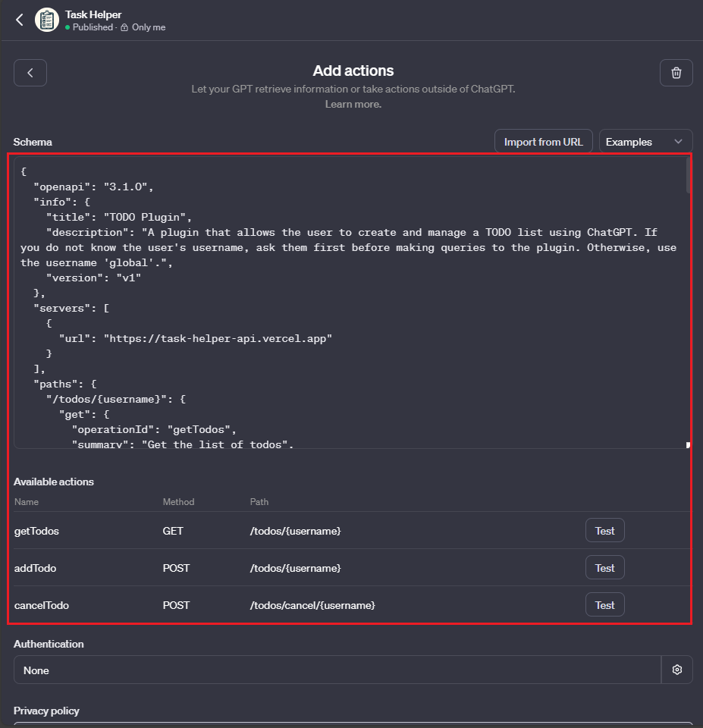Viewport: 703px width, 728px height.
Task: Test the cancelTodo action
Action: 604,605
